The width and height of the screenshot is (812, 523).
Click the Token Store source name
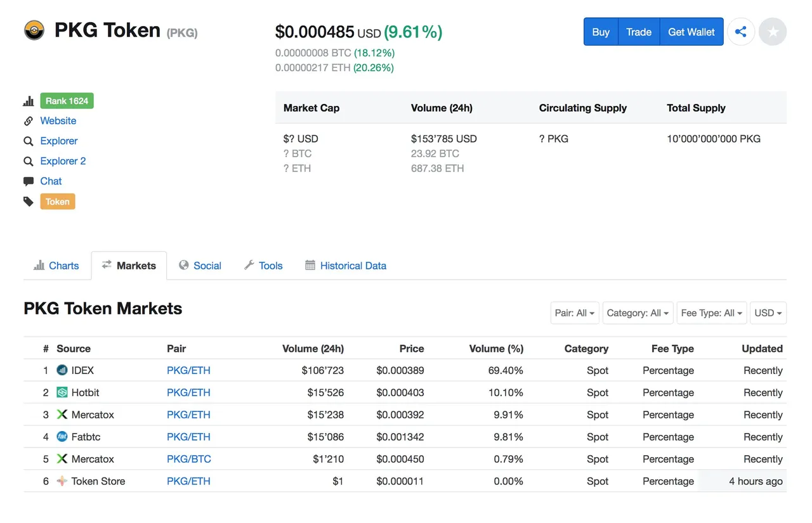click(98, 481)
